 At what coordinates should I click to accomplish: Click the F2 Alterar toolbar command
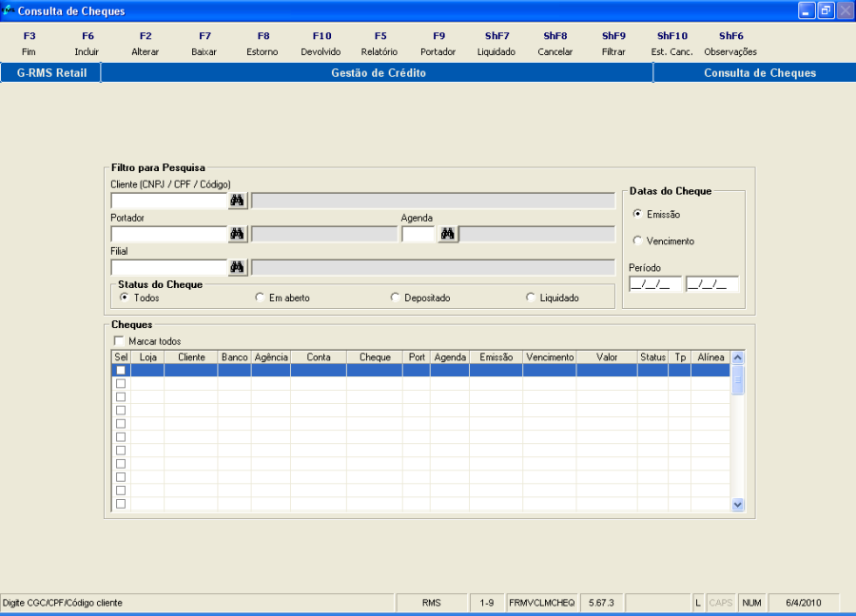(x=146, y=44)
